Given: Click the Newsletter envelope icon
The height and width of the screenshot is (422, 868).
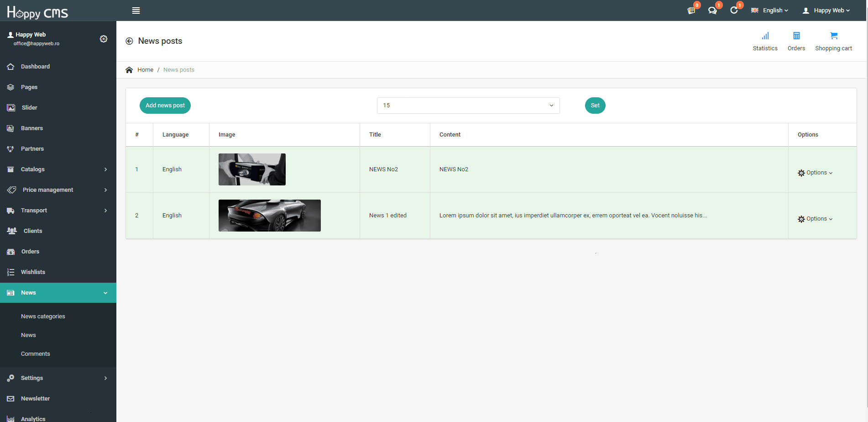Looking at the screenshot, I should [x=10, y=399].
